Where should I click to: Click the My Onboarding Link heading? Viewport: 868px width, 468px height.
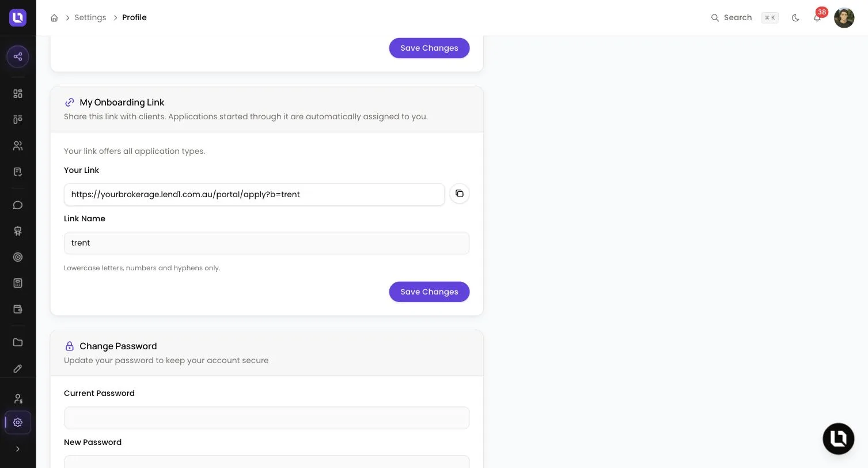[122, 102]
